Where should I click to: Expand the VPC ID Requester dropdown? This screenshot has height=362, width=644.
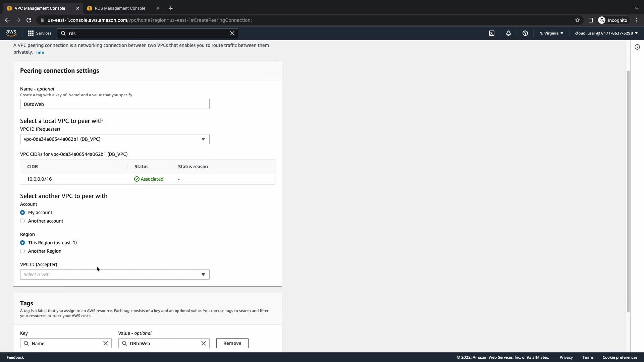[115, 139]
